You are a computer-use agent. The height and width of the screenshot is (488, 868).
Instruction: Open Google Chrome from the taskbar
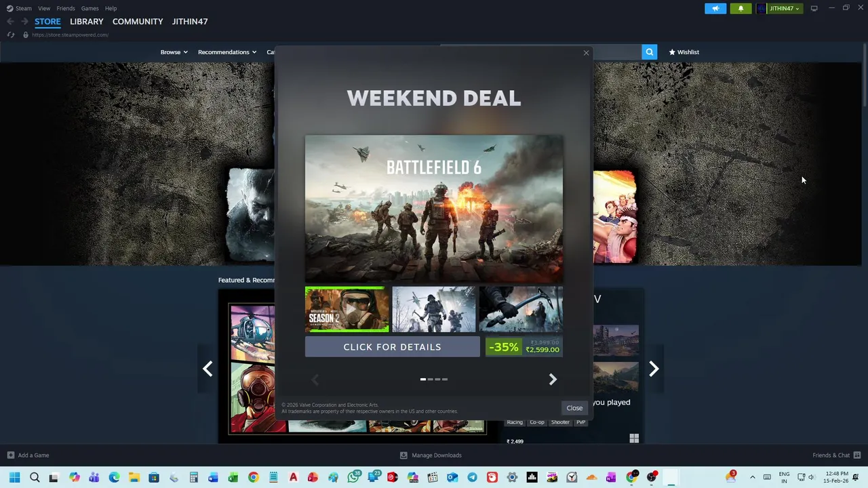(253, 477)
